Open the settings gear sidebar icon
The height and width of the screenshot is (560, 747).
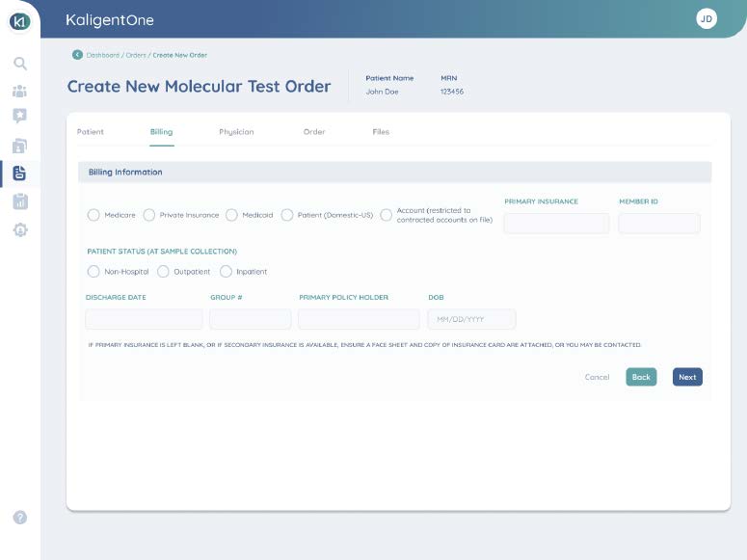coord(20,229)
